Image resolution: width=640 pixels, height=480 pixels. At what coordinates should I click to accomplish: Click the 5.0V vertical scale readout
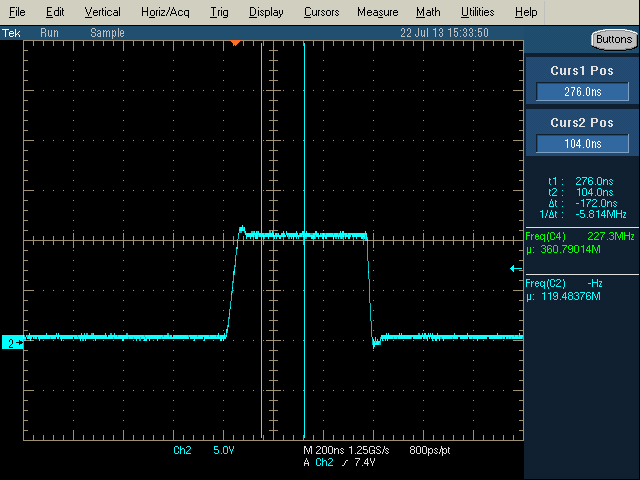click(224, 450)
